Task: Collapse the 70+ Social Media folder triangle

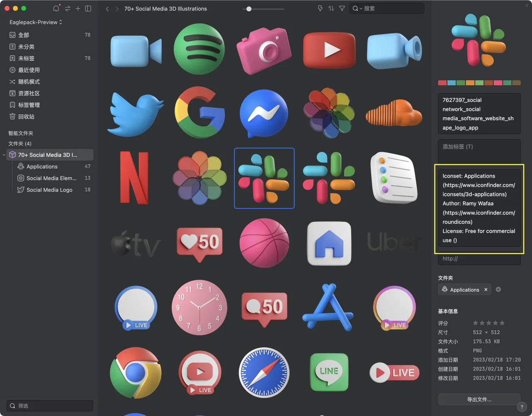Action: pyautogui.click(x=4, y=155)
